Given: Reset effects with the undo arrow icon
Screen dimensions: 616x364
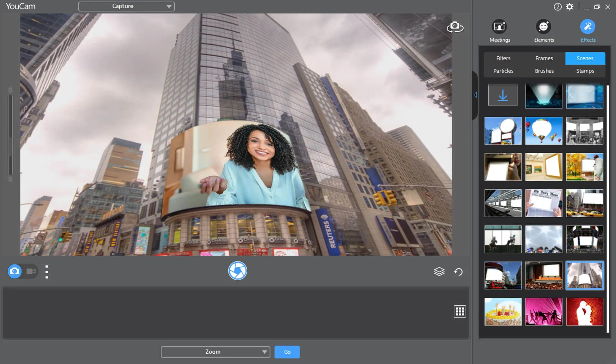Looking at the screenshot, I should point(458,271).
